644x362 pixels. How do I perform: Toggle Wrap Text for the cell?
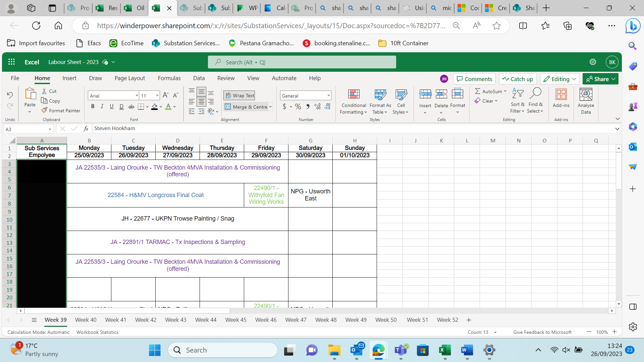click(x=239, y=96)
